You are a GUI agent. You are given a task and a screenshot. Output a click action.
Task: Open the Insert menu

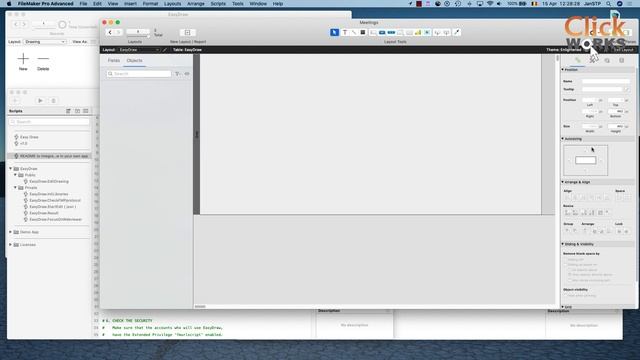click(130, 4)
